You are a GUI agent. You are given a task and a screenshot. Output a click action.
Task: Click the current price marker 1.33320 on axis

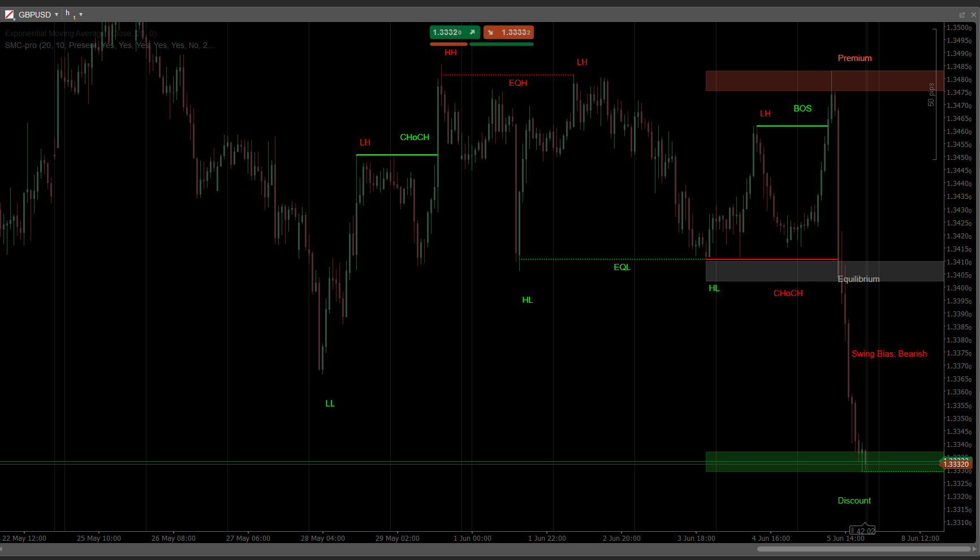(956, 464)
